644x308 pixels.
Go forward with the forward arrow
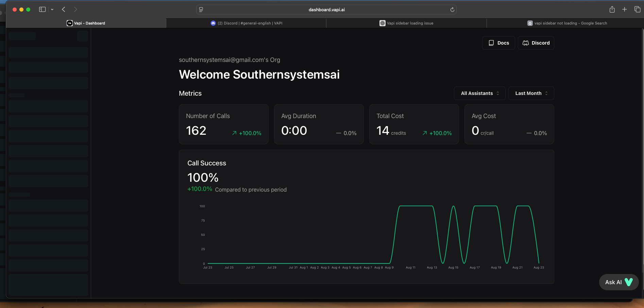[x=75, y=10]
